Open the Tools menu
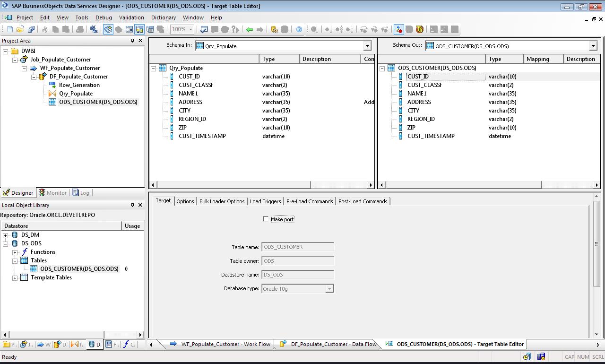This screenshot has height=364, width=605. 82,17
